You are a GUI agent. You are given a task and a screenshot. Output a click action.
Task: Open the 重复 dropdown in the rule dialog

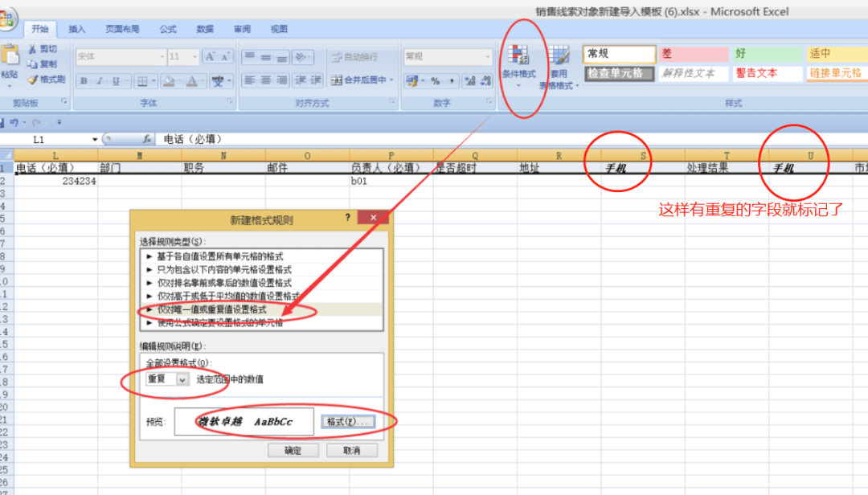tap(182, 379)
